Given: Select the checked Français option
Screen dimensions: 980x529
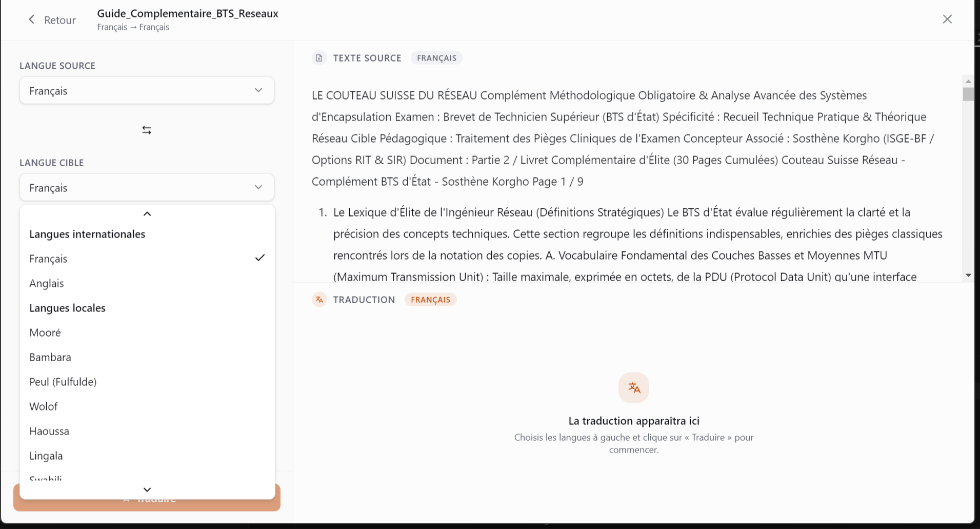Looking at the screenshot, I should coord(147,259).
